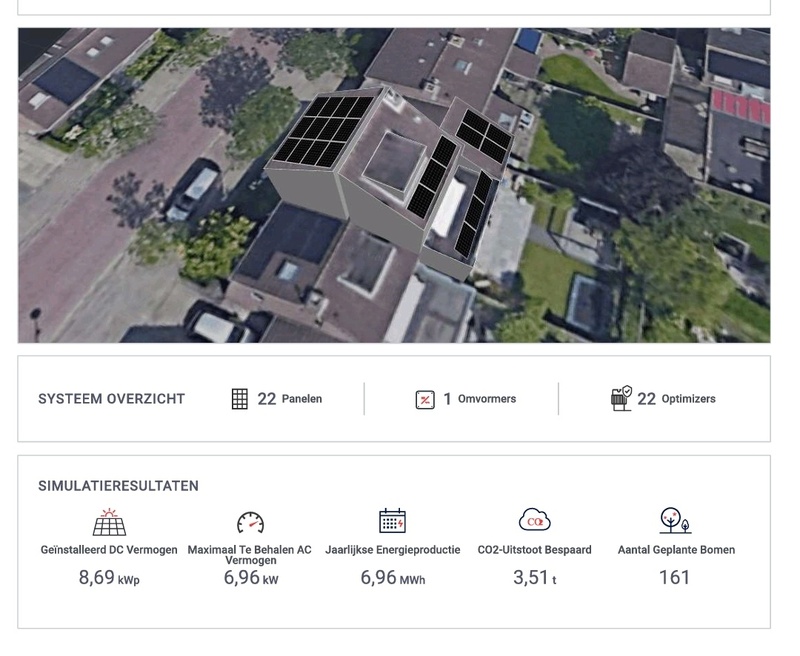Image resolution: width=800 pixels, height=656 pixels.
Task: Select the 22 Panelen count label
Action: pyautogui.click(x=287, y=398)
